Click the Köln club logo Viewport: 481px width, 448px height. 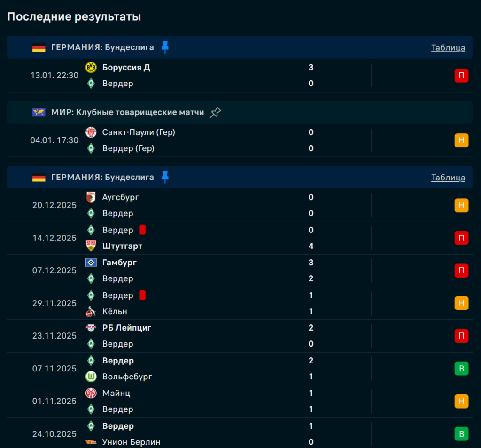point(91,311)
